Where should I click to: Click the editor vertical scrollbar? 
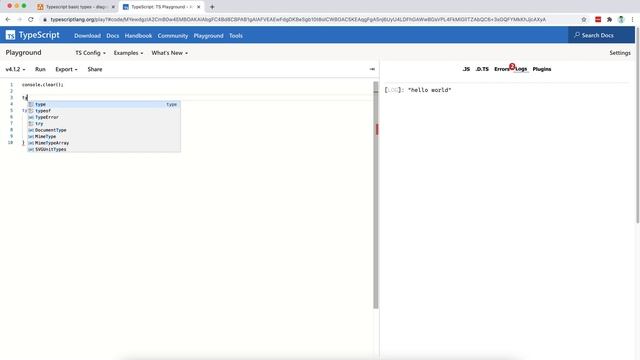pos(376,195)
